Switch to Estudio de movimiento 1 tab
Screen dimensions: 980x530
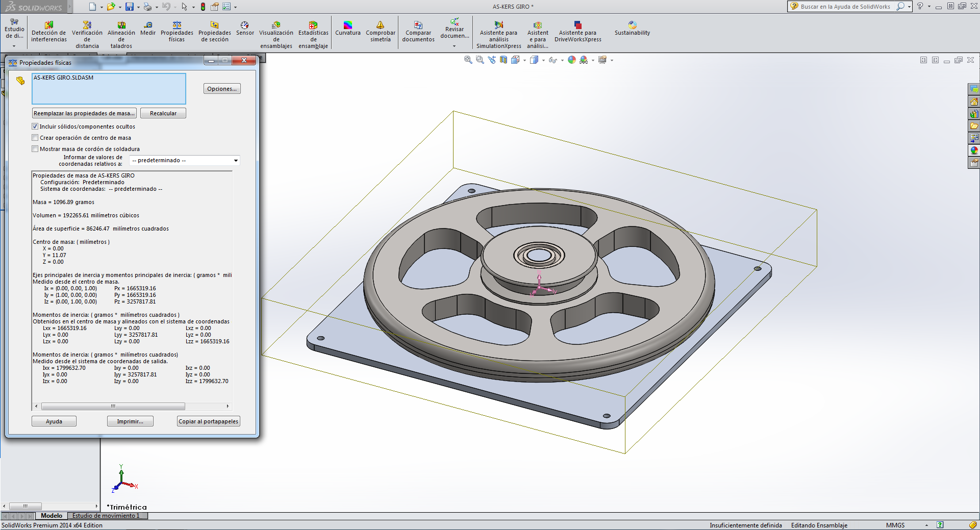click(x=106, y=516)
